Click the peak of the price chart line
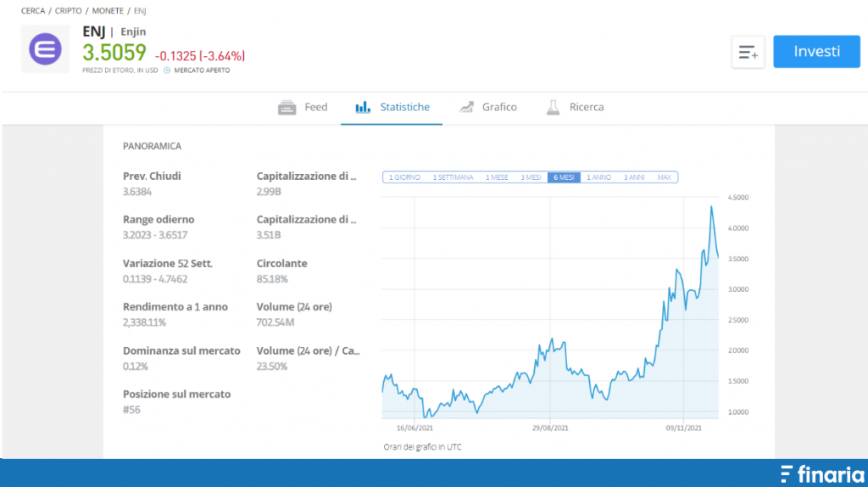Screen dimensions: 868x487 click(x=711, y=207)
